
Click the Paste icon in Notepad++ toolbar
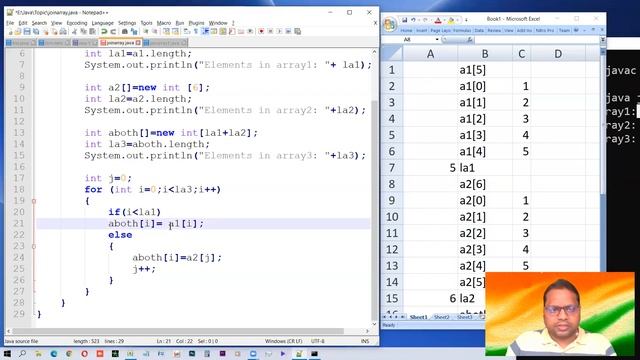pos(93,31)
